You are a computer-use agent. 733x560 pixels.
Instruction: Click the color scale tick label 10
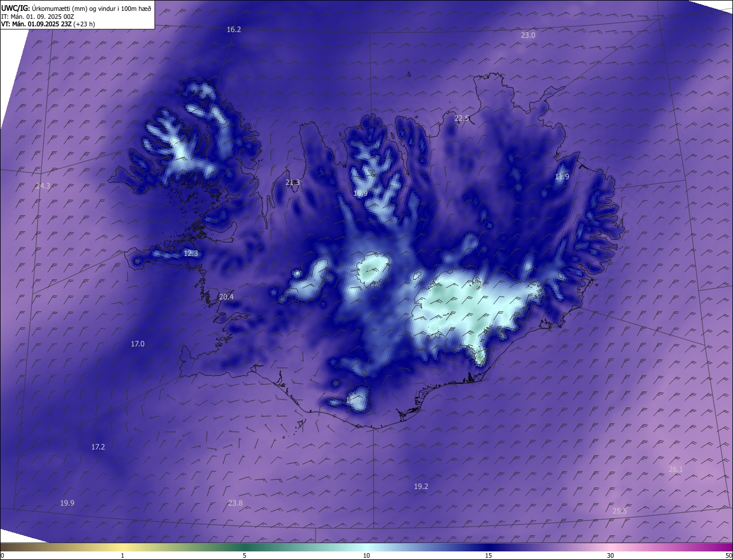click(366, 555)
